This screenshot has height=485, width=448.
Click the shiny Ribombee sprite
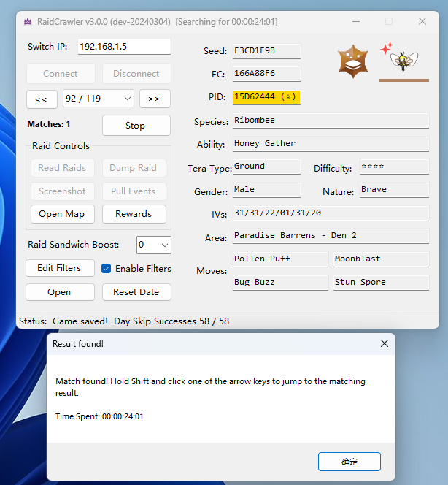(x=404, y=60)
